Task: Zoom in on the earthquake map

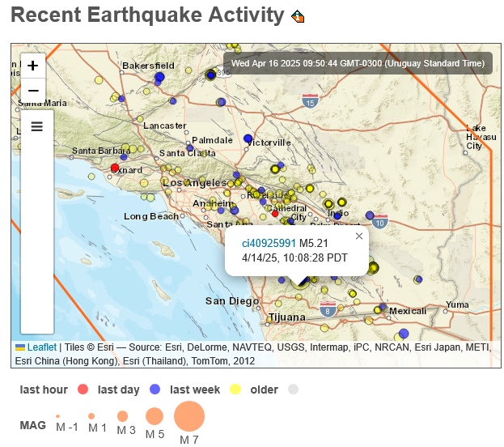Action: (33, 66)
